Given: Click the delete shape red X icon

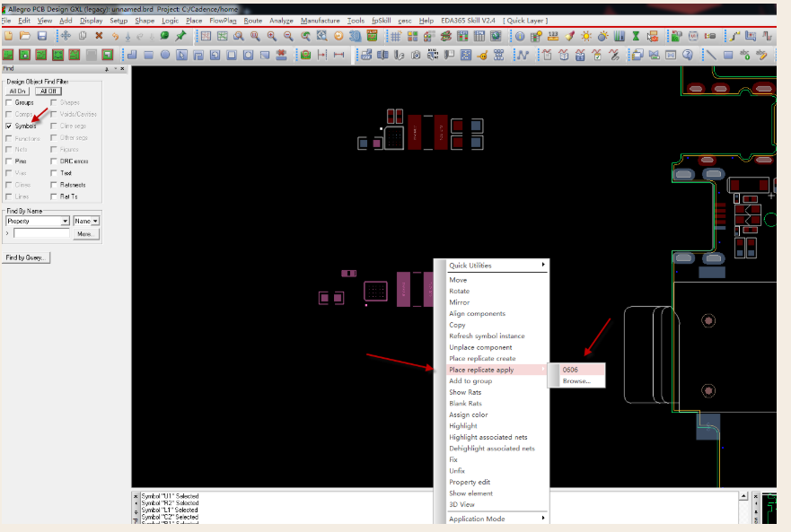Looking at the screenshot, I should (282, 55).
